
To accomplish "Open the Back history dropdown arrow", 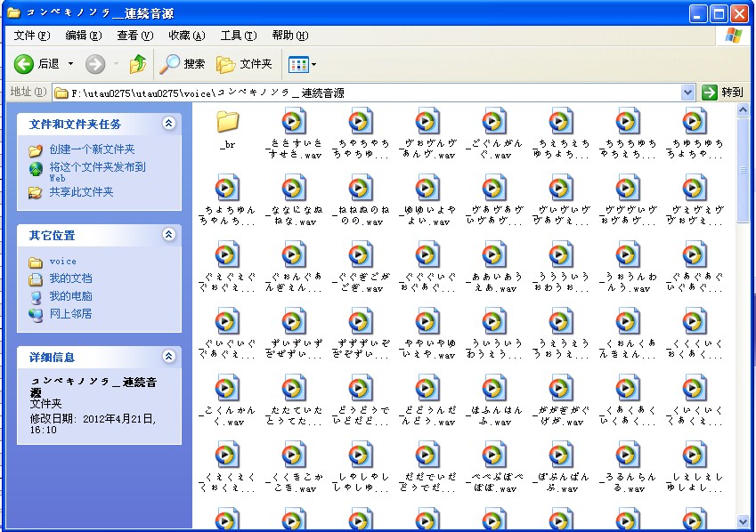I will pos(71,64).
